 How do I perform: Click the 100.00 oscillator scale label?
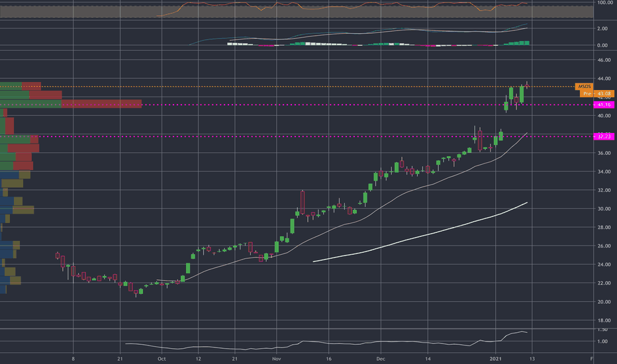(x=605, y=3)
